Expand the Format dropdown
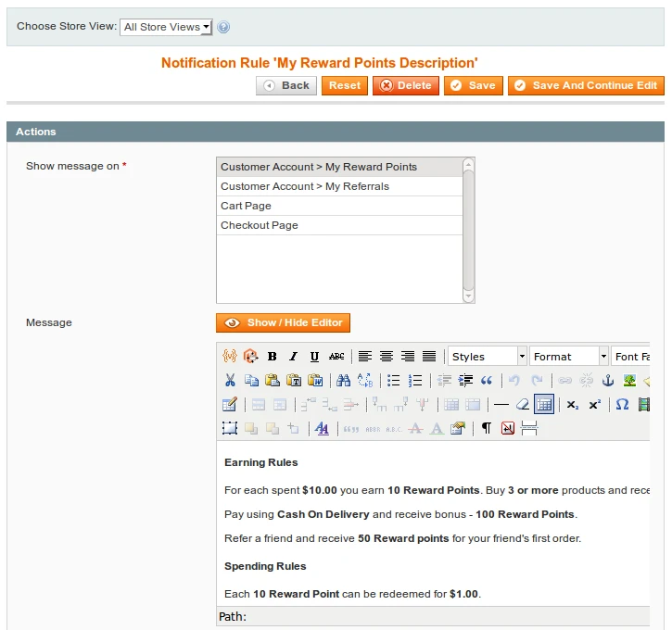 pyautogui.click(x=569, y=357)
